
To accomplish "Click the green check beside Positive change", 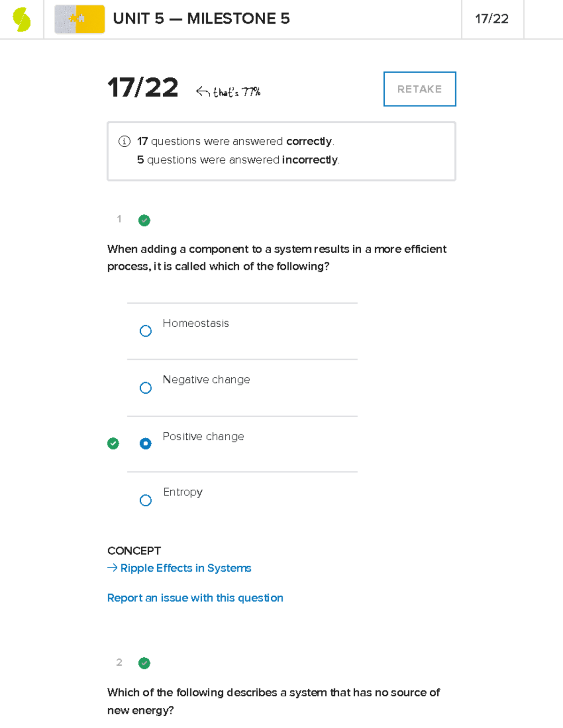I will [113, 443].
